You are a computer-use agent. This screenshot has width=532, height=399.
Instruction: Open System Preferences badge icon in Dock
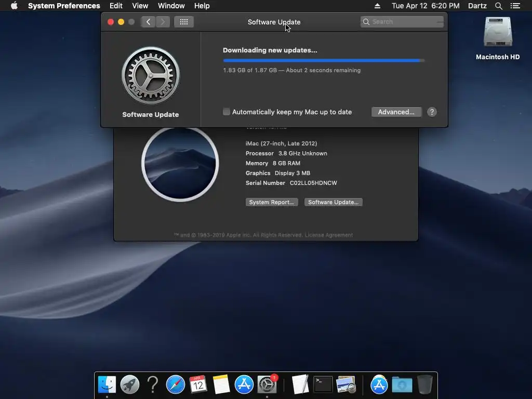point(267,385)
